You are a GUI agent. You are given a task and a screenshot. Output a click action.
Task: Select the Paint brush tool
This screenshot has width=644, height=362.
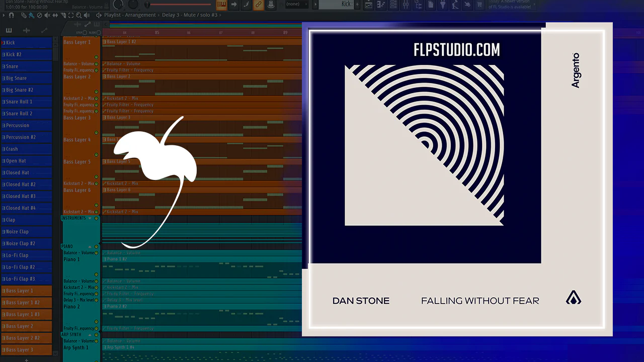31,15
